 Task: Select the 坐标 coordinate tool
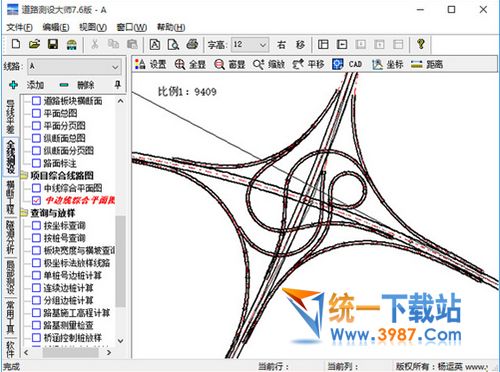pos(388,64)
